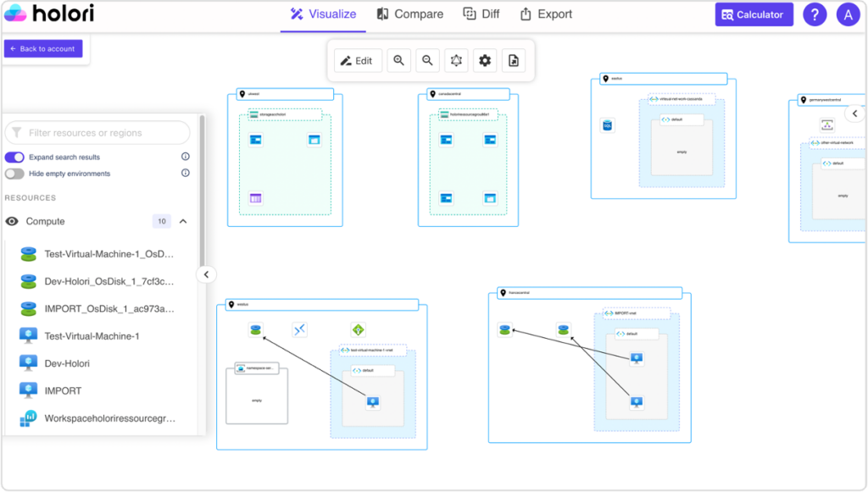Open diagram settings via the gear icon
The width and height of the screenshot is (868, 492).
[x=484, y=60]
